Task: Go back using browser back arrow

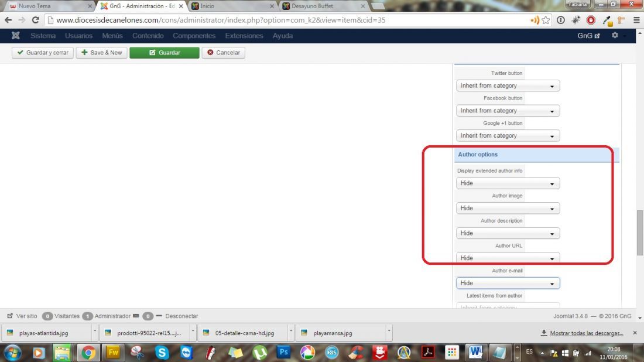Action: point(8,20)
